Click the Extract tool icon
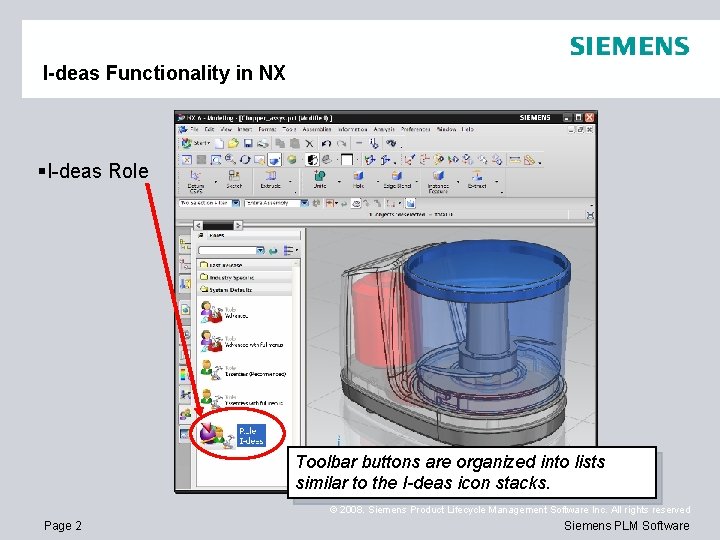 [x=477, y=180]
